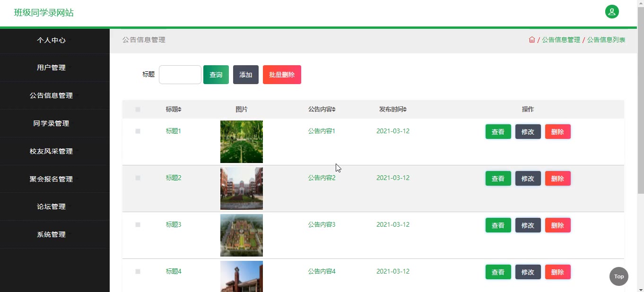Open 个人中心 in sidebar
644x292 pixels.
(55, 40)
